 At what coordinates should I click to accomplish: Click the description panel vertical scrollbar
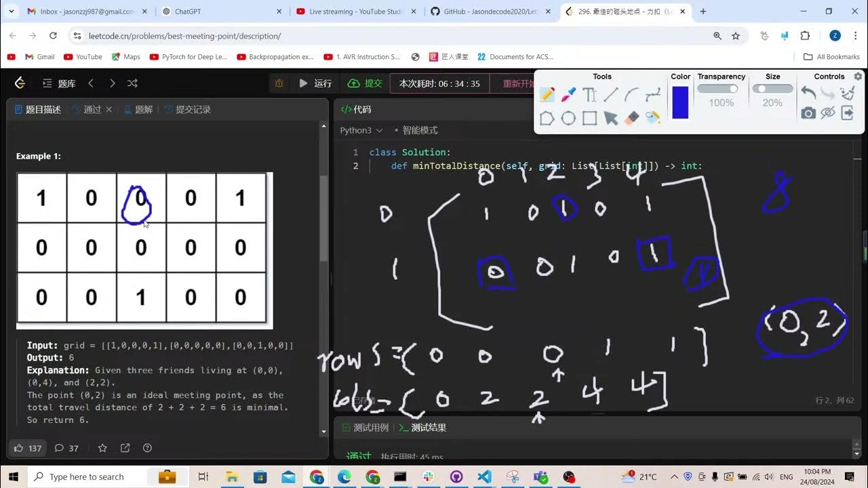(x=324, y=218)
